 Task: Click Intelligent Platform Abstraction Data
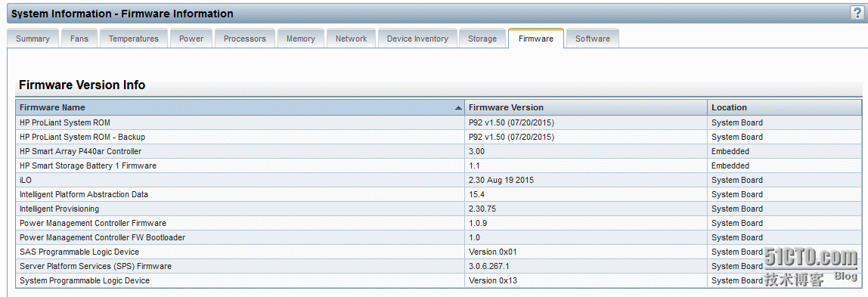coord(84,194)
